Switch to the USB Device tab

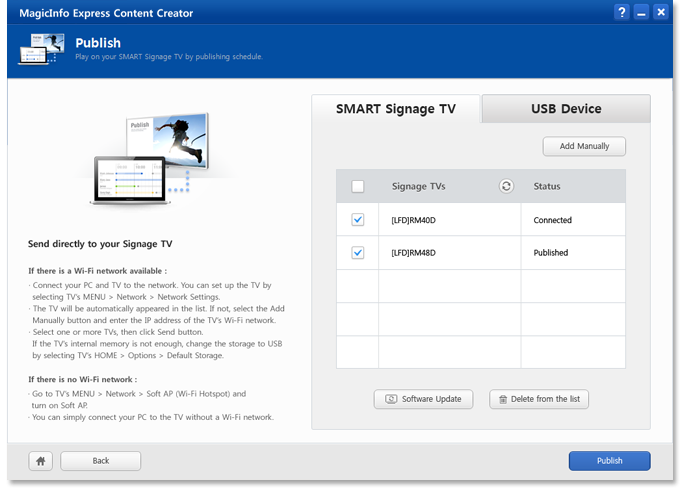566,108
